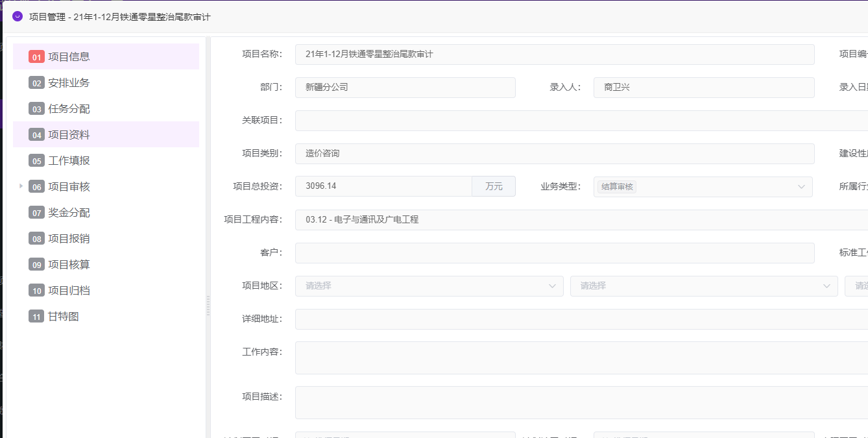
Task: Click the 项目名称 input field
Action: pyautogui.click(x=554, y=55)
